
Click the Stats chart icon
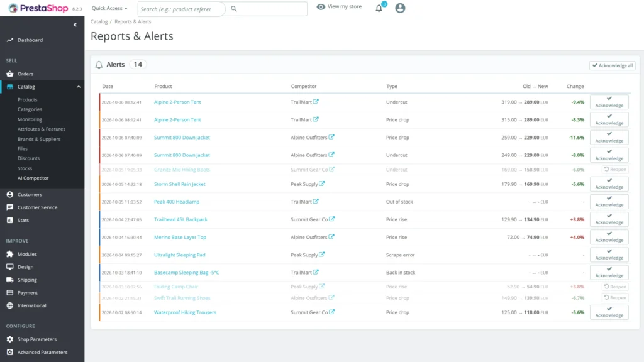tap(10, 220)
